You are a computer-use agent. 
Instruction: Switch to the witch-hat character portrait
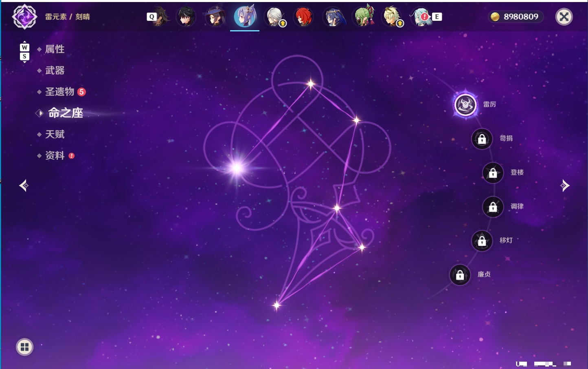(x=215, y=17)
